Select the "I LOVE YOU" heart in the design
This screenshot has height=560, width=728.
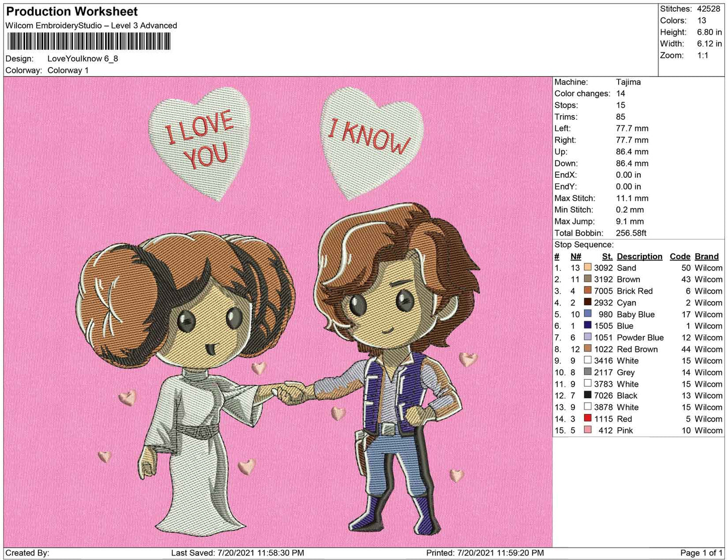(200, 144)
